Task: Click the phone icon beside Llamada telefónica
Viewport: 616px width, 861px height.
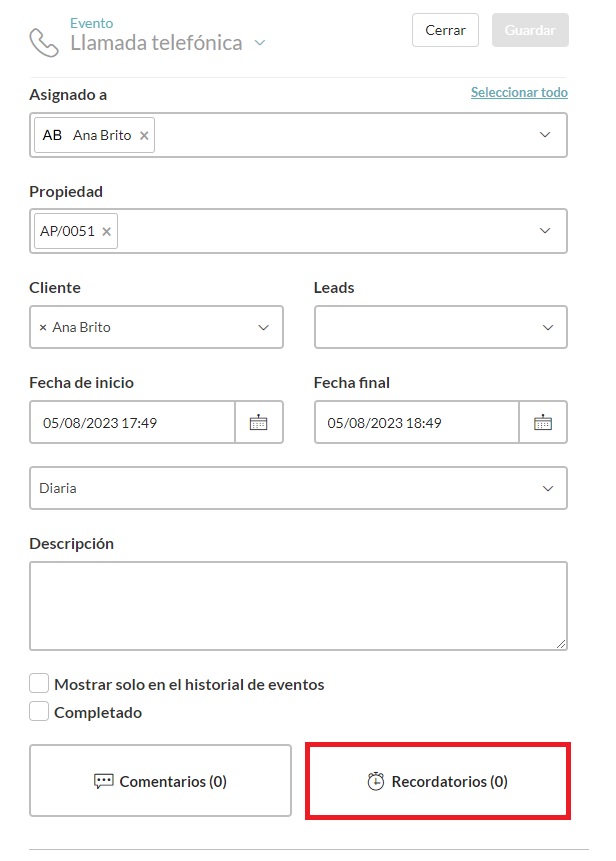Action: 44,42
